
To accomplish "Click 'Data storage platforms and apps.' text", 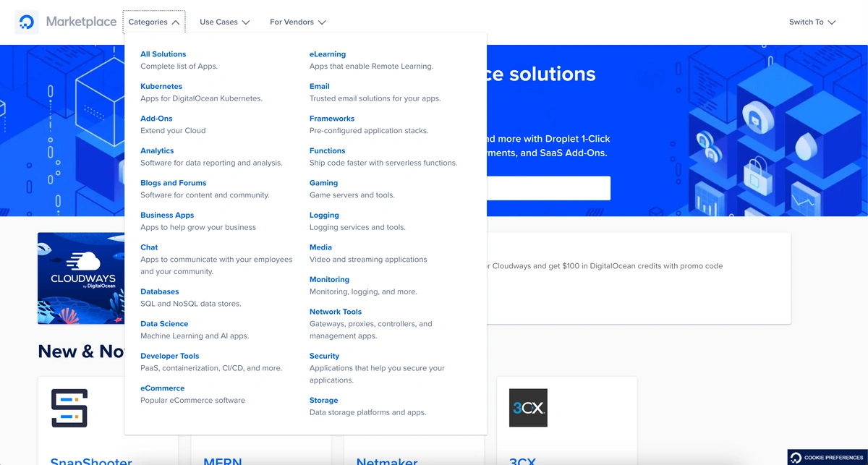I will point(368,412).
